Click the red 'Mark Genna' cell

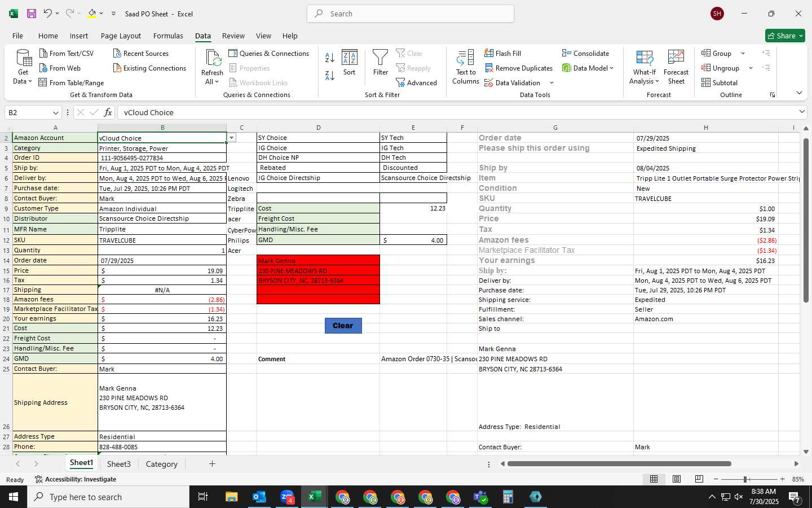(318, 261)
